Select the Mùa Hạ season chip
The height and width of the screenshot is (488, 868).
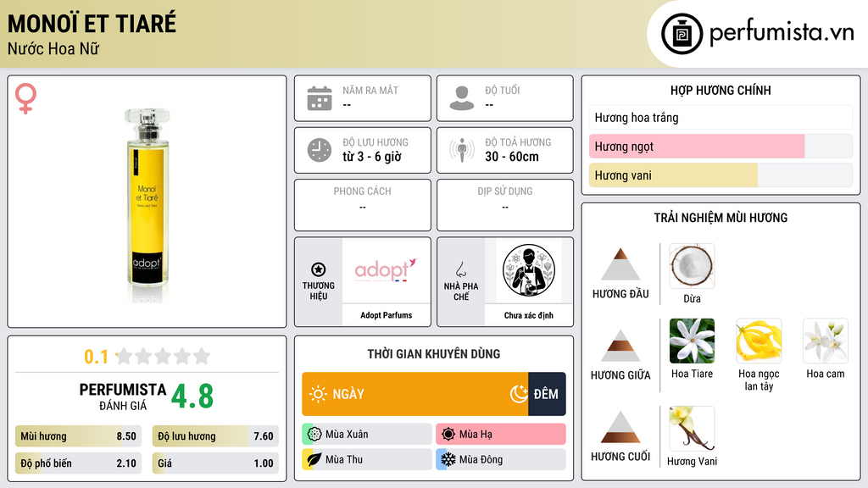tap(501, 435)
